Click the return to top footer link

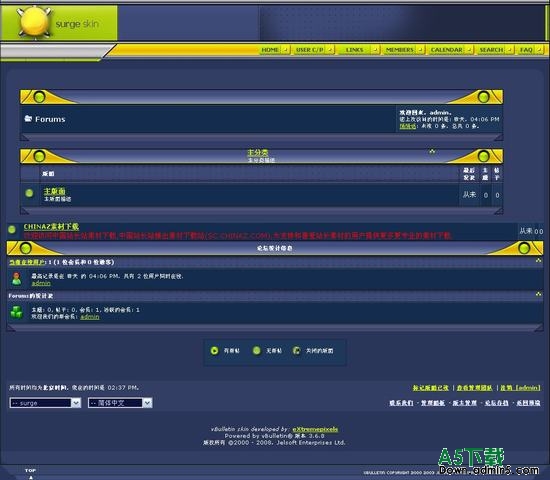tap(528, 403)
